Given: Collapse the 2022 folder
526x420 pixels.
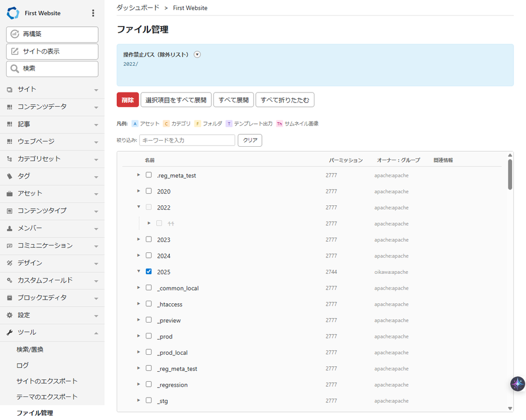Looking at the screenshot, I should (x=139, y=207).
